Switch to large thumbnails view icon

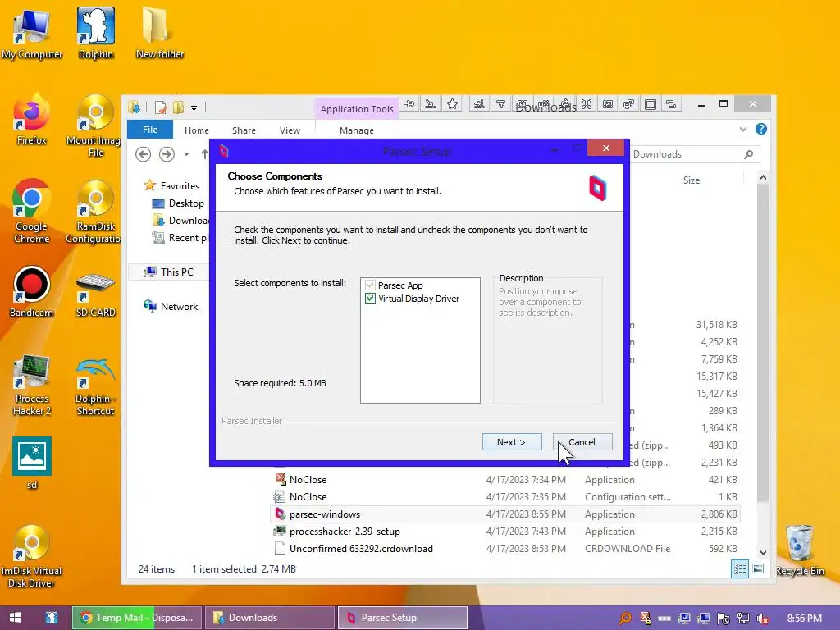(x=758, y=569)
